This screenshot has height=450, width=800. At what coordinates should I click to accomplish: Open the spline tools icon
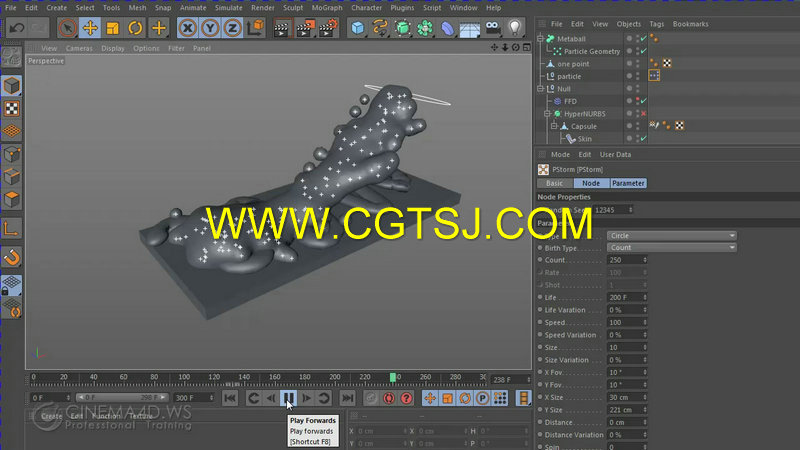(380, 28)
